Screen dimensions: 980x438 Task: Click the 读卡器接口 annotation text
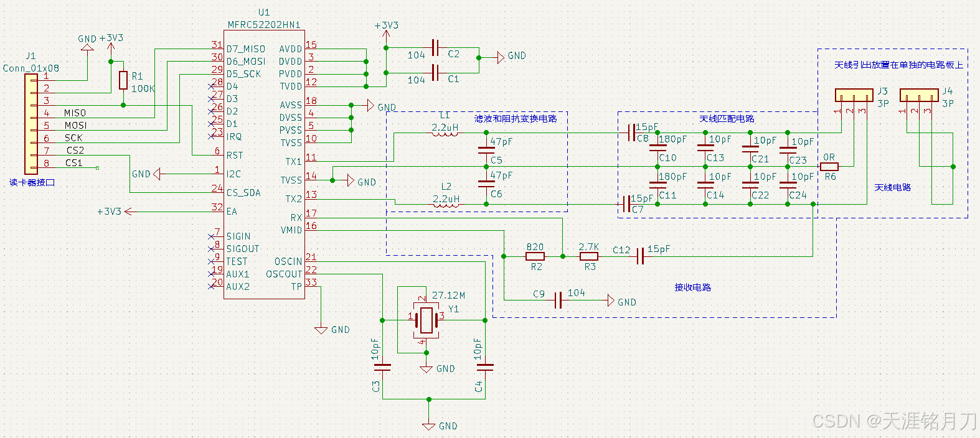(x=32, y=182)
